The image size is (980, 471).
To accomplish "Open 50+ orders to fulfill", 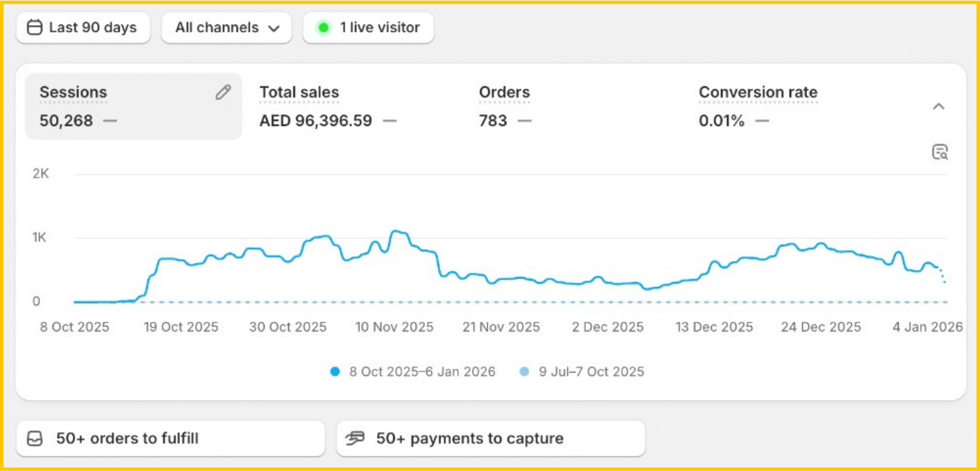I will click(170, 439).
